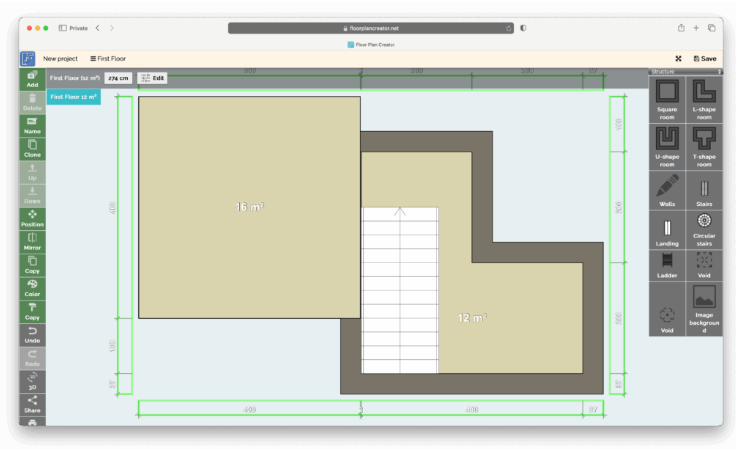The image size is (736, 449).
Task: Click the Add tool in left toolbar
Action: pos(32,79)
